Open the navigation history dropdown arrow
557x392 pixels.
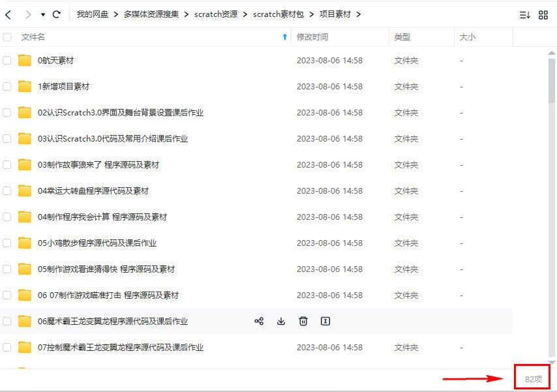(x=43, y=14)
